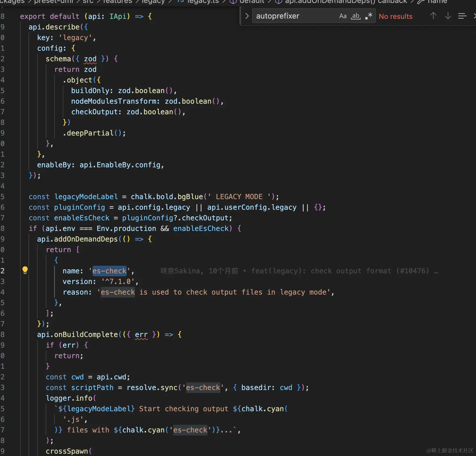The image size is (476, 456).
Task: Click the 'reason:' property line
Action: tap(198, 292)
